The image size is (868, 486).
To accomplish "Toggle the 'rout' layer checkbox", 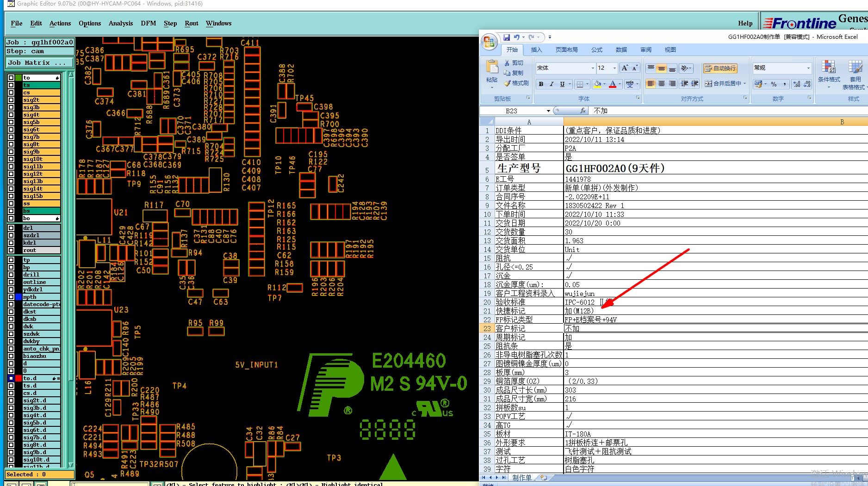I will (11, 250).
